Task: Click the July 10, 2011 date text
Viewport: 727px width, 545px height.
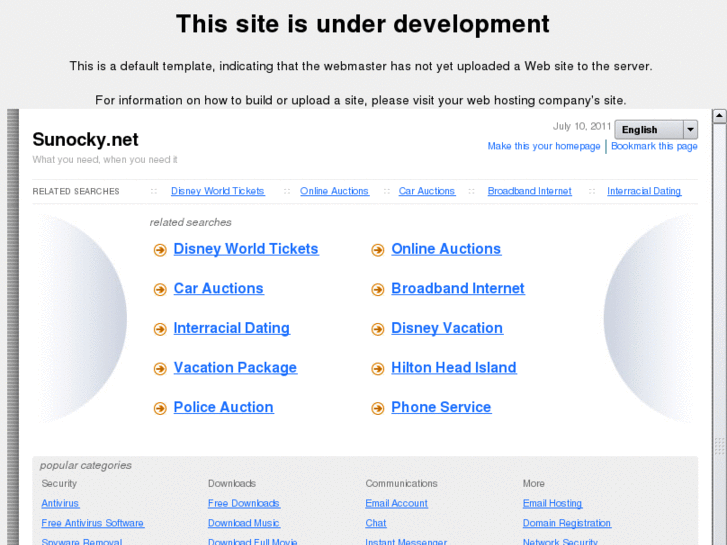Action: pos(582,126)
